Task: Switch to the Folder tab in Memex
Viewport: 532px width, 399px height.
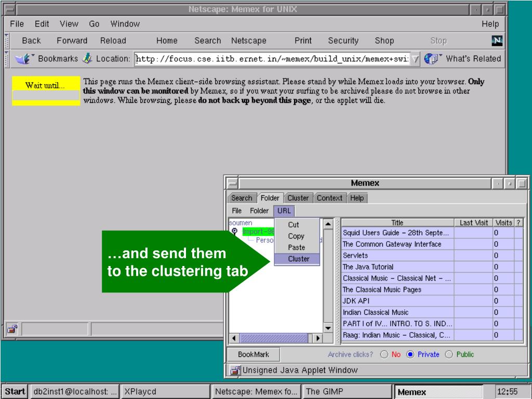Action: coord(270,198)
